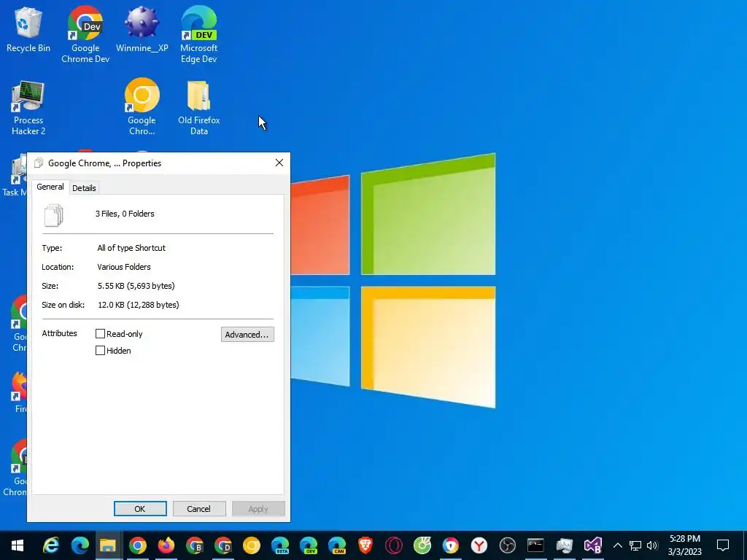The width and height of the screenshot is (747, 560).
Task: Select the Old Firefox Data folder
Action: 198,108
